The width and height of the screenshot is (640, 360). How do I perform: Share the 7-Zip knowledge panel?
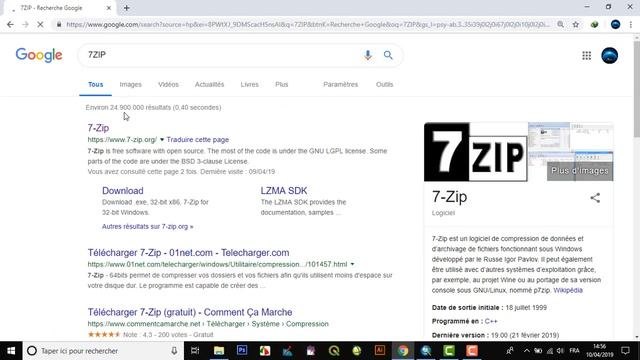[x=595, y=198]
